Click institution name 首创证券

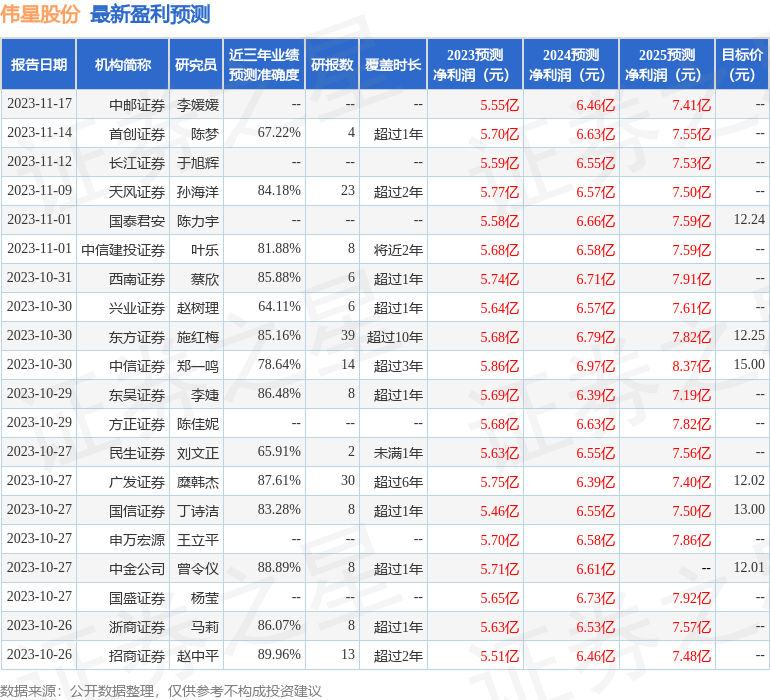[137, 134]
